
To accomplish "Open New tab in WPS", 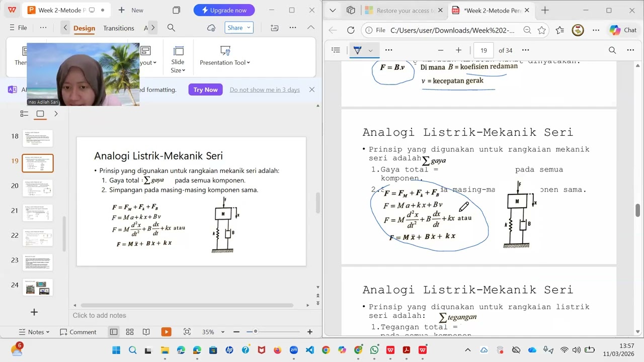I will [x=131, y=10].
